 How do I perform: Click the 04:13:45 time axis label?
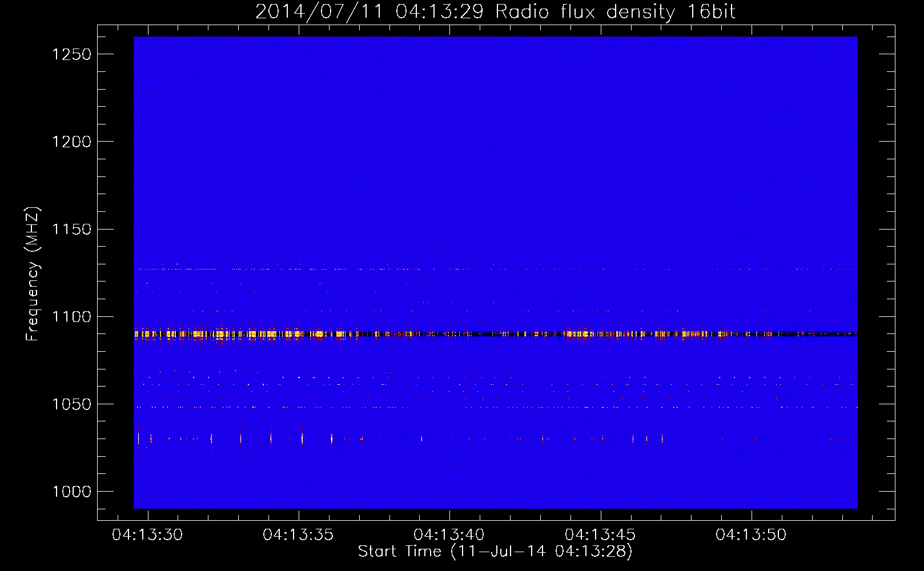click(600, 535)
